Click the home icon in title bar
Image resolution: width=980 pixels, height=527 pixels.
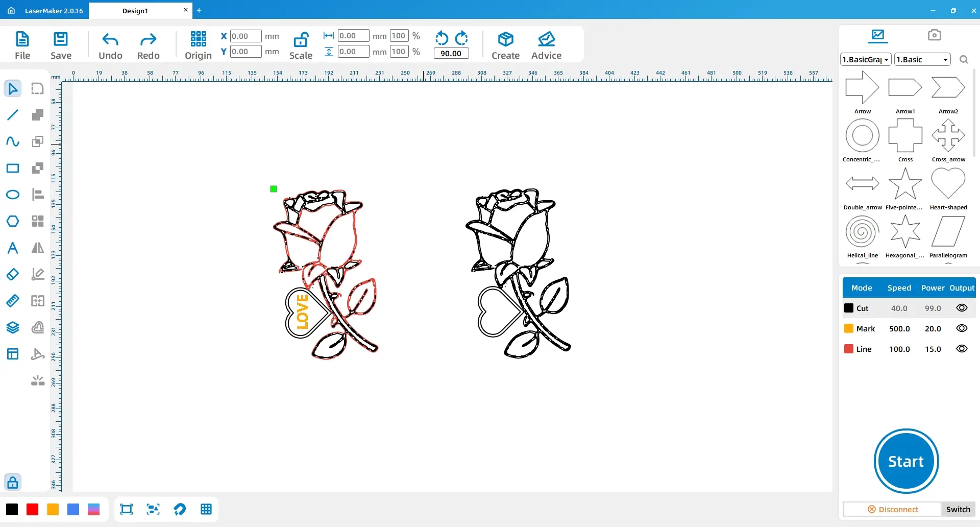pos(11,10)
